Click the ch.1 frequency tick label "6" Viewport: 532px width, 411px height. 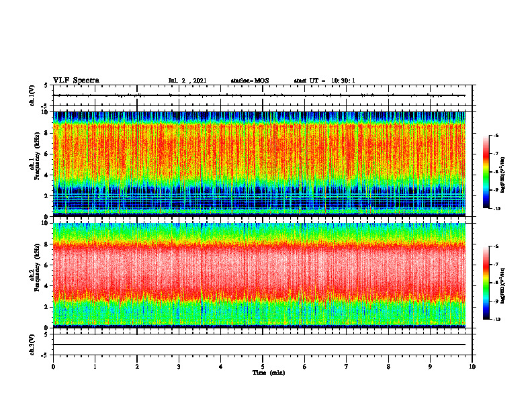[x=46, y=154]
